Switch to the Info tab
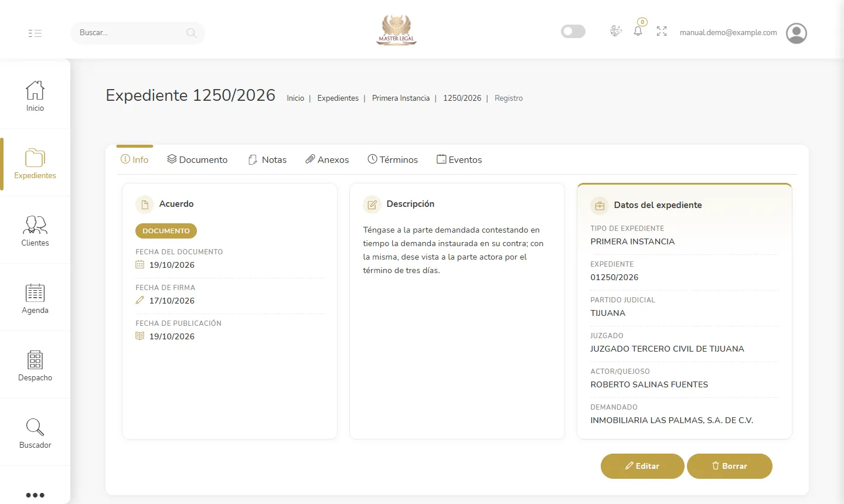The height and width of the screenshot is (504, 844). click(134, 159)
